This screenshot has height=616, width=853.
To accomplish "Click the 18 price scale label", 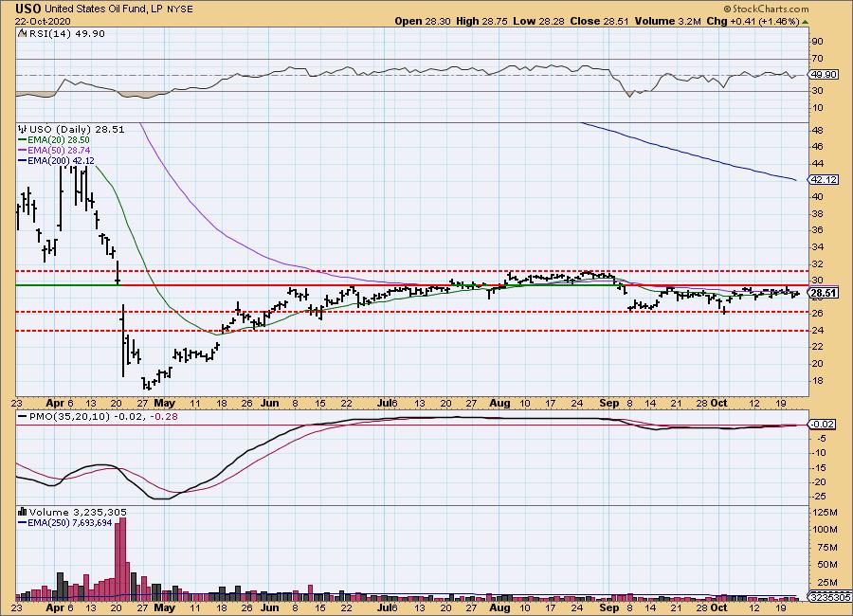I will (x=818, y=380).
